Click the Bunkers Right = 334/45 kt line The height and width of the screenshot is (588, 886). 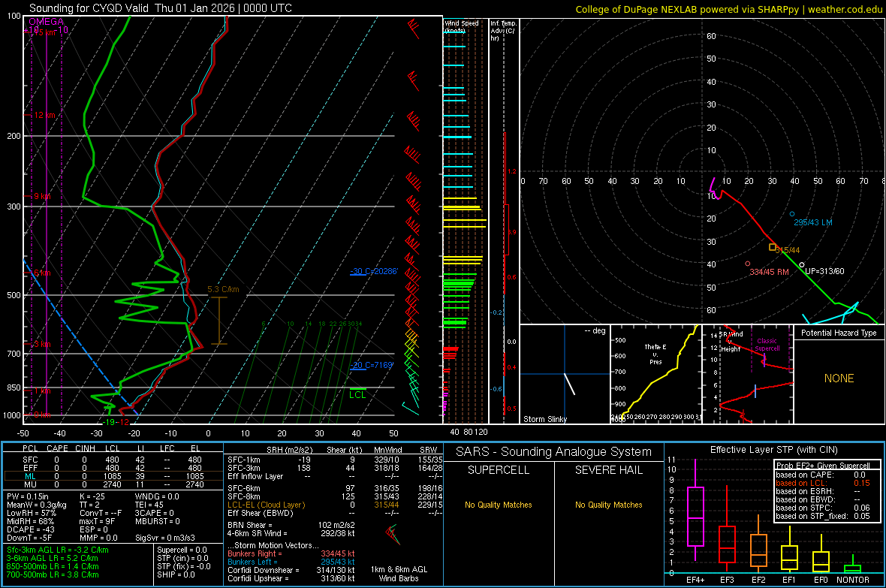(x=291, y=553)
